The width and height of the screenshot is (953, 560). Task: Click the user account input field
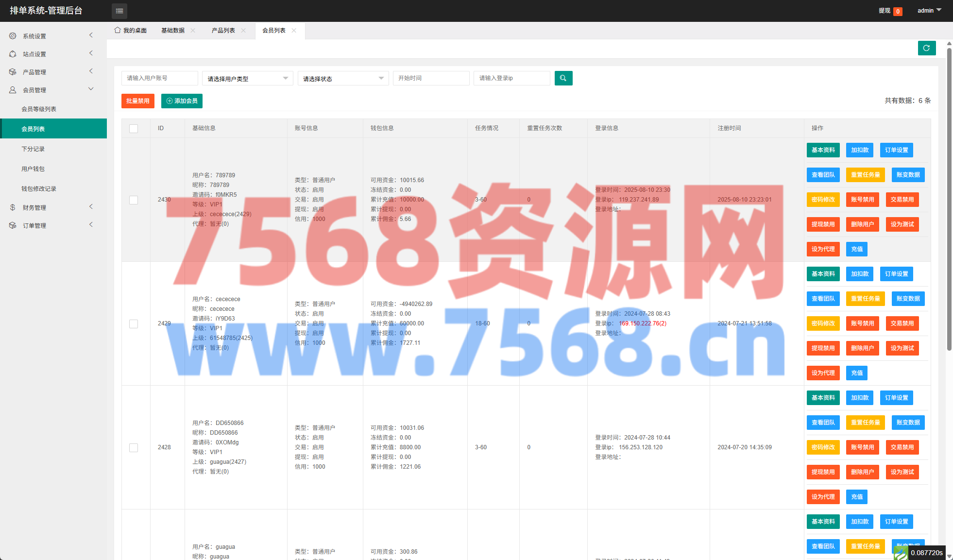click(x=159, y=78)
